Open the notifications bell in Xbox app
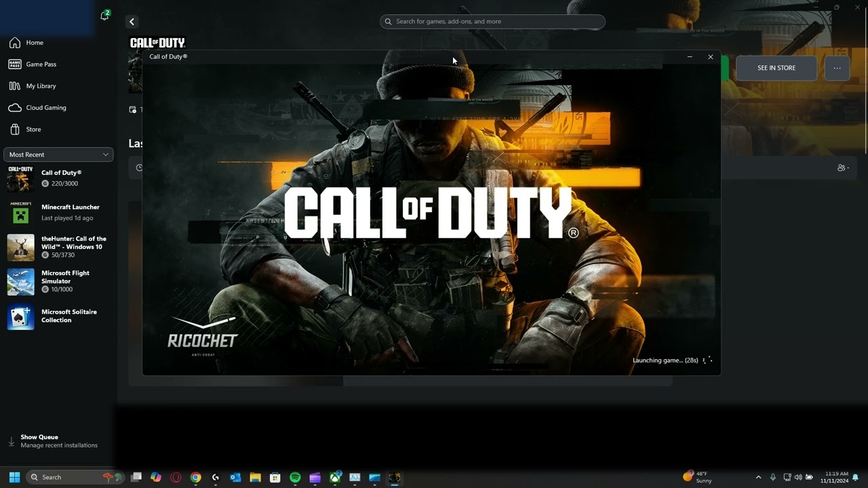The width and height of the screenshot is (868, 488). point(104,16)
